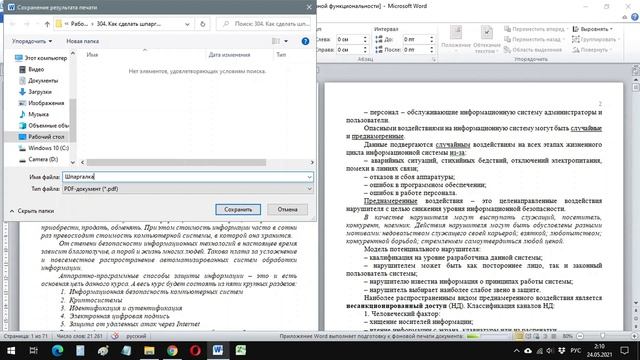Select the Windows 10 (C:) drive
Image resolution: width=640 pixels, height=360 pixels.
click(44, 148)
